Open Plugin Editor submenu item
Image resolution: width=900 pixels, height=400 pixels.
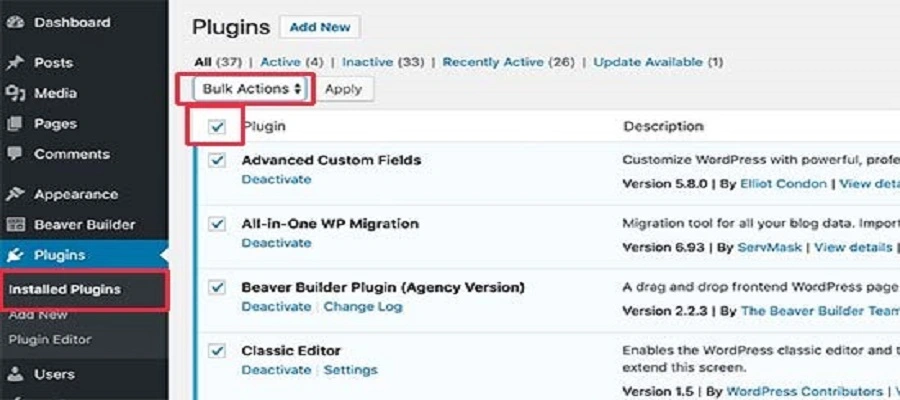(50, 340)
